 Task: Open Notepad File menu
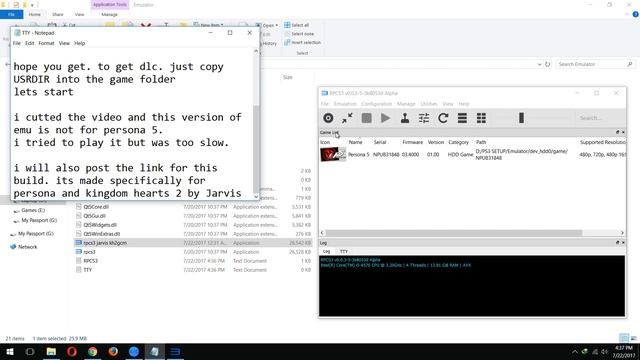coord(17,43)
